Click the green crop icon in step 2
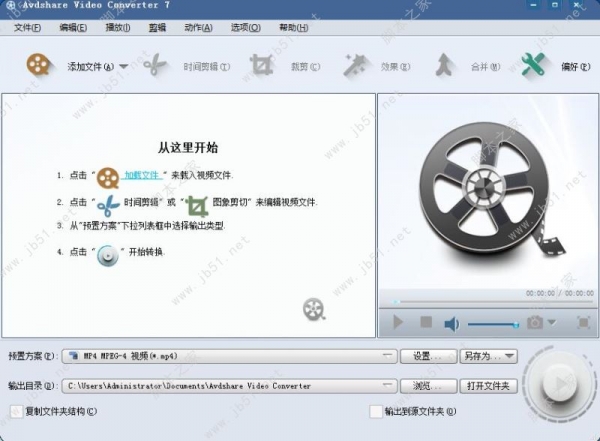The image size is (600, 441). click(x=197, y=206)
